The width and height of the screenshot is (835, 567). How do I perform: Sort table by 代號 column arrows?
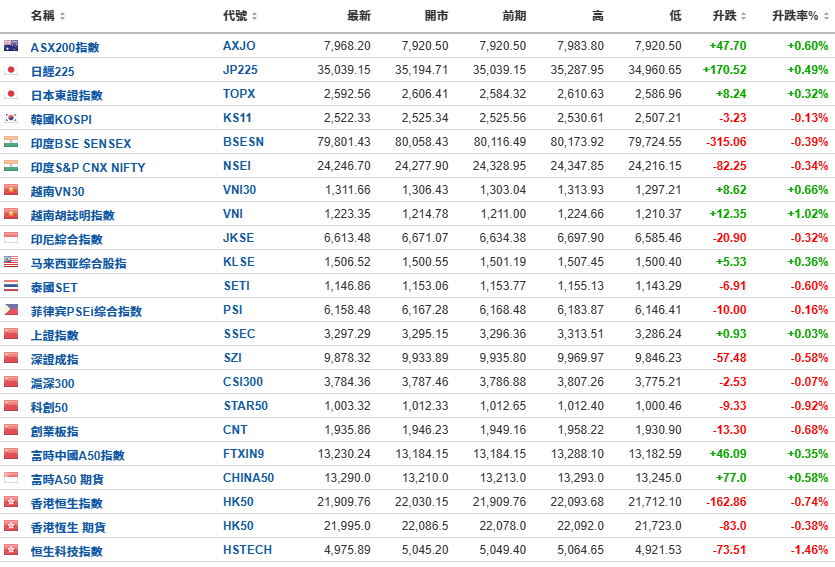click(255, 16)
